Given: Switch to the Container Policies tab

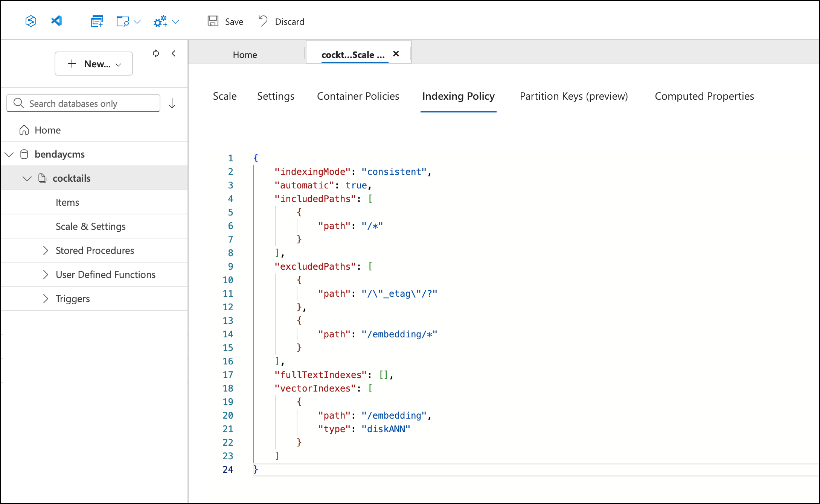Looking at the screenshot, I should point(358,96).
